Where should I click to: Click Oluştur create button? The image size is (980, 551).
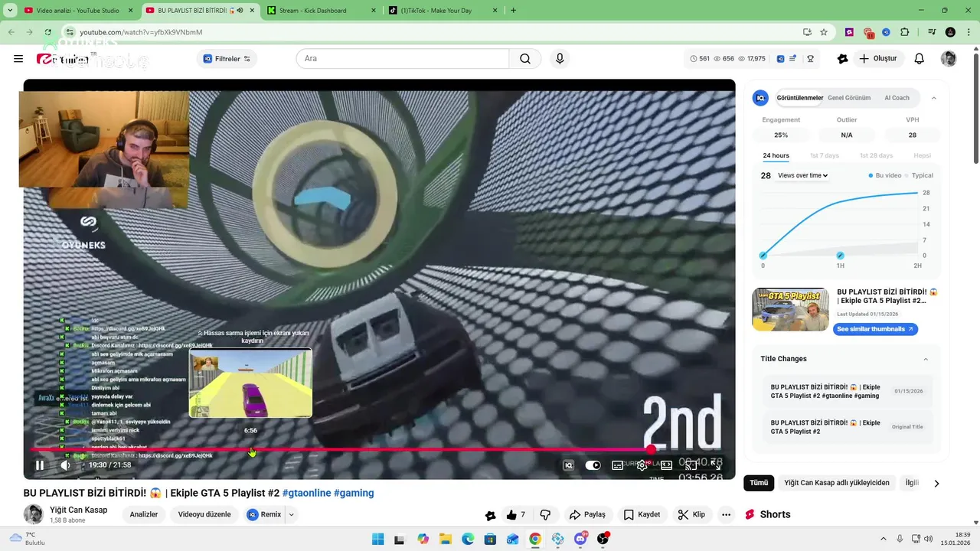point(877,59)
